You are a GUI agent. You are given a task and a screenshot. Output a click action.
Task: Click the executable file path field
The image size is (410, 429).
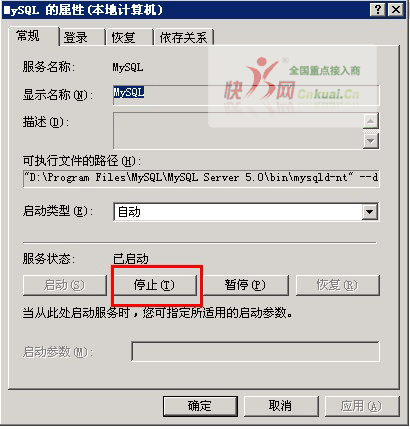point(201,178)
